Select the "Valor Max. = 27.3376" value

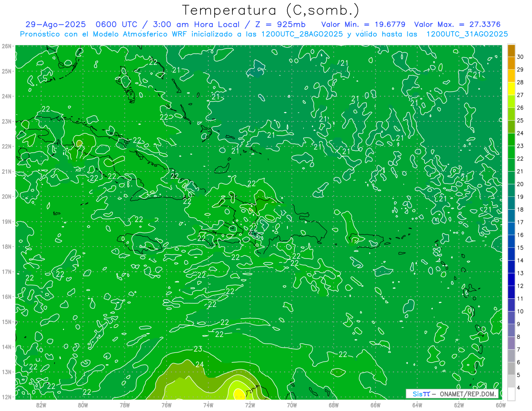click(x=458, y=25)
